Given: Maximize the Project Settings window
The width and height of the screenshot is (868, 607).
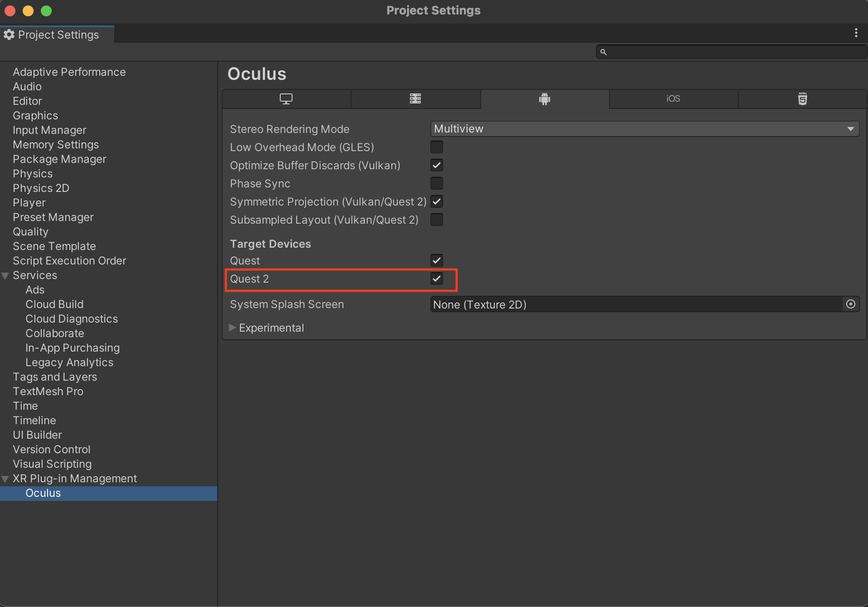Looking at the screenshot, I should pos(46,10).
